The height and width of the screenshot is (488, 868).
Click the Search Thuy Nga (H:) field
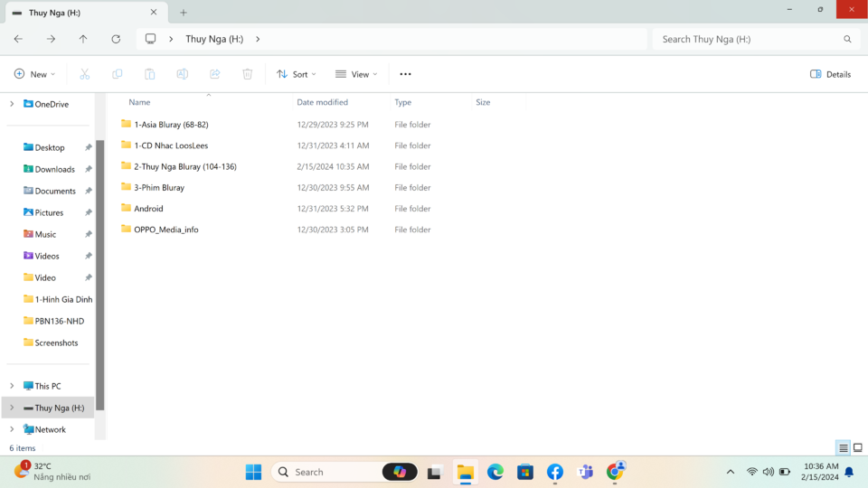[756, 39]
